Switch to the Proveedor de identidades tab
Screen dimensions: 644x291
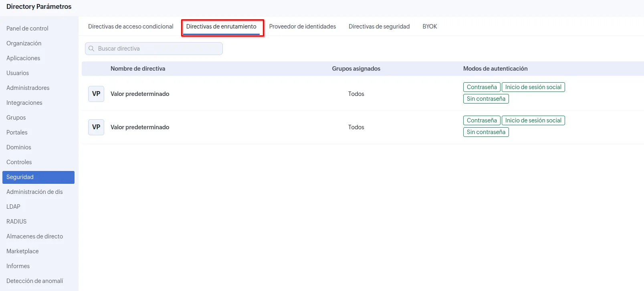pyautogui.click(x=303, y=26)
